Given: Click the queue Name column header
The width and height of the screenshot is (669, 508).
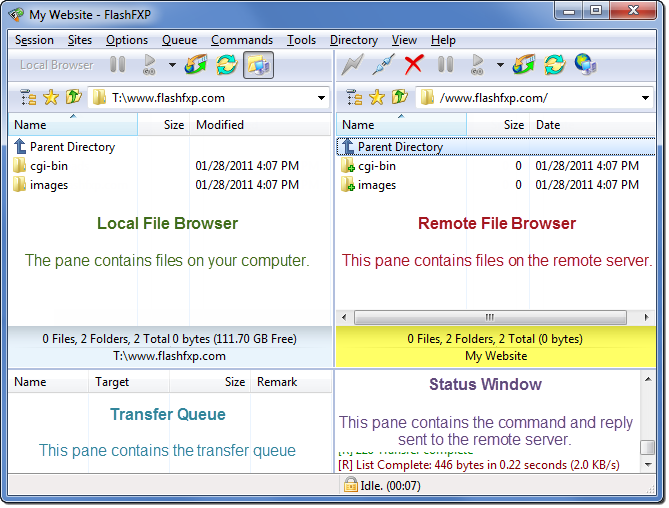Looking at the screenshot, I should click(48, 381).
